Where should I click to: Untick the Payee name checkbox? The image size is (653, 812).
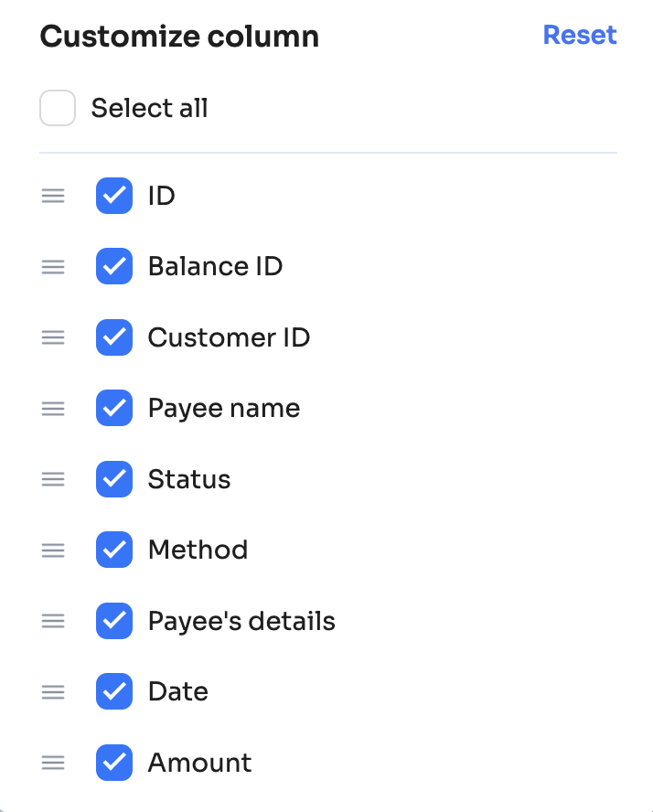click(x=114, y=409)
